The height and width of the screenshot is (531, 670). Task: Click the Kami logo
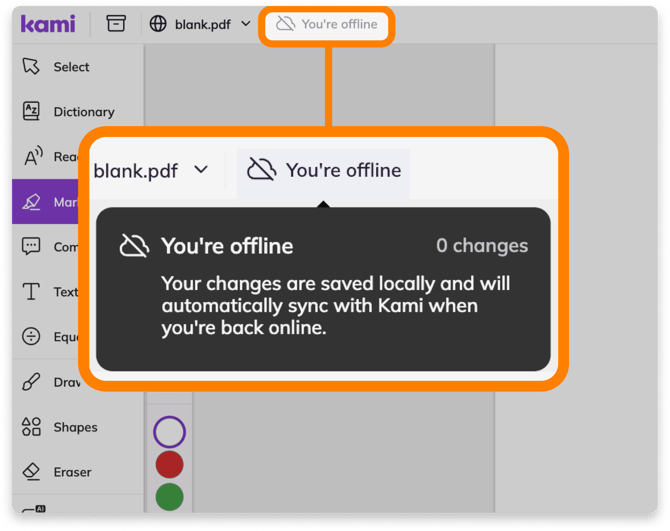48,23
